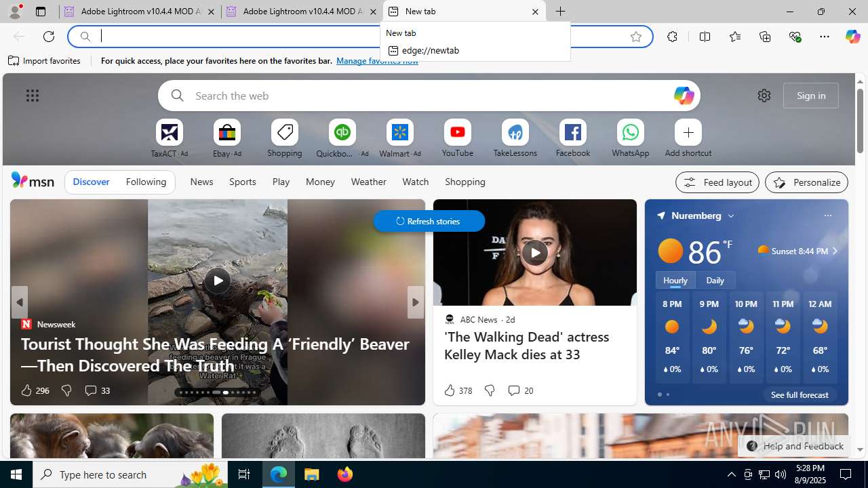Open Help and Feedback
Screen dimensions: 868x488
795,446
